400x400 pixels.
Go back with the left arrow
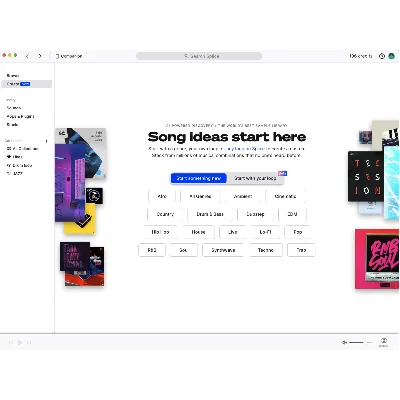tap(27, 56)
